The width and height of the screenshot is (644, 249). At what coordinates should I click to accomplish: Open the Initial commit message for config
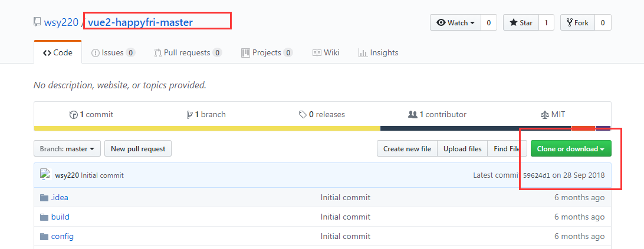click(346, 236)
